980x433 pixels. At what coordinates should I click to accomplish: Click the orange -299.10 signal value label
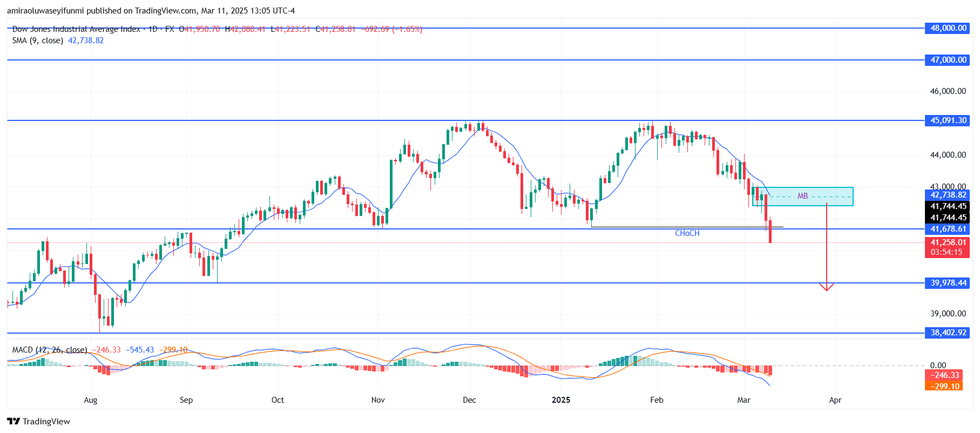[x=944, y=386]
